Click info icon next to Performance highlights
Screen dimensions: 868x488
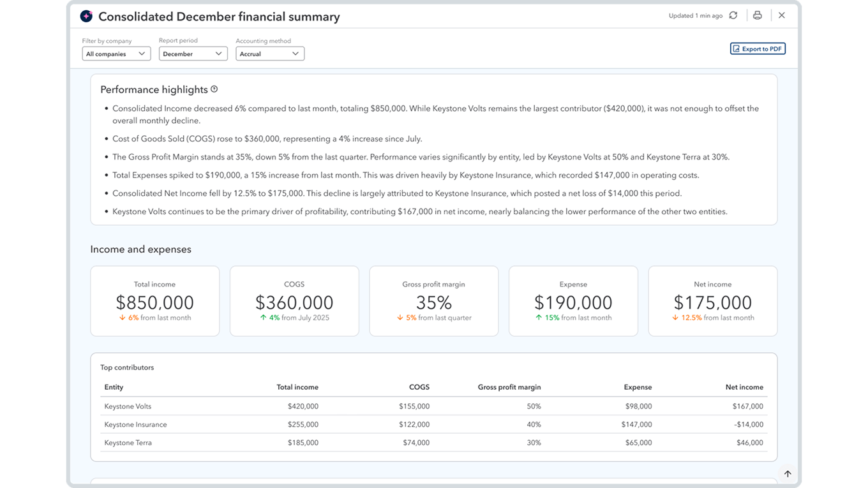click(214, 89)
